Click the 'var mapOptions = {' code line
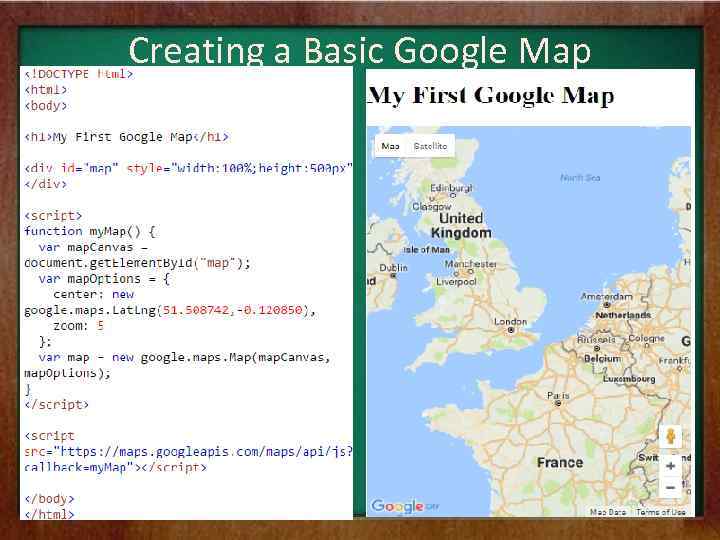 [104, 279]
